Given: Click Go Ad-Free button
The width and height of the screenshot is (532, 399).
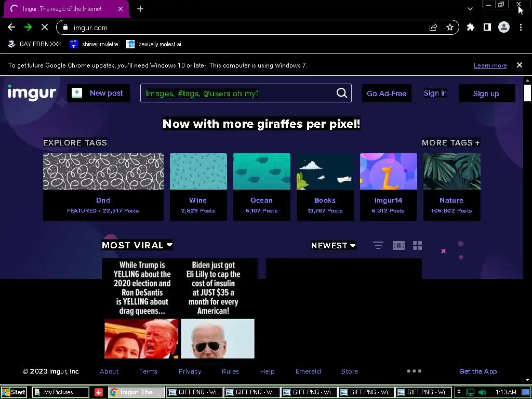Looking at the screenshot, I should point(387,94).
